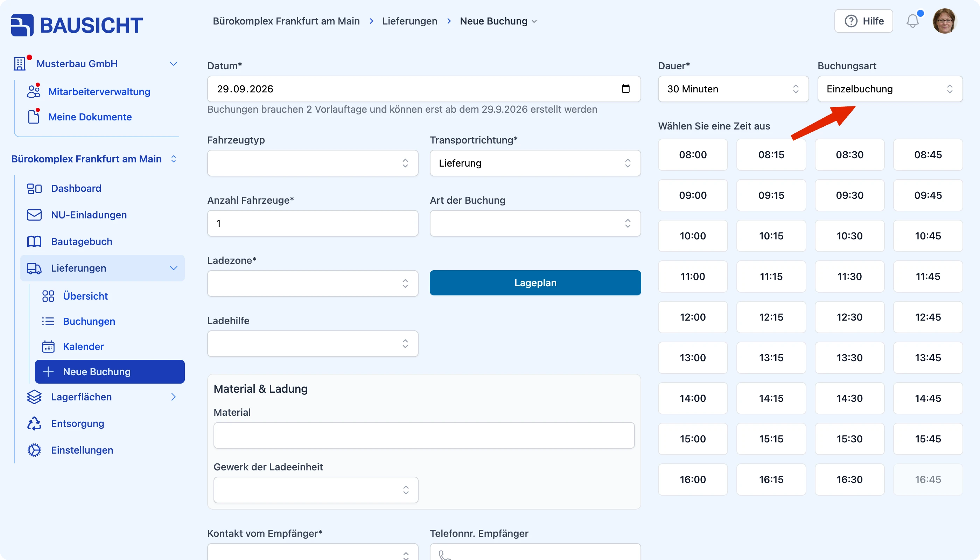Viewport: 980px width, 560px height.
Task: Click the Bautagebuch book icon
Action: pyautogui.click(x=34, y=241)
